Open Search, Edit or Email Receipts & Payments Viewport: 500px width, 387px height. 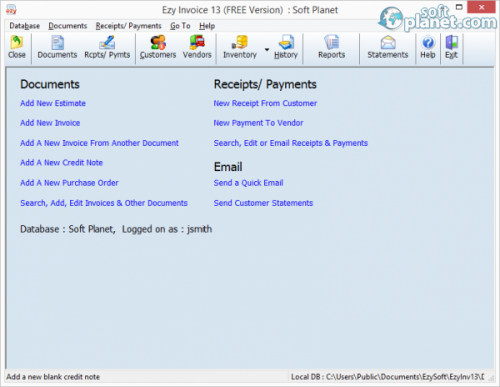(291, 143)
